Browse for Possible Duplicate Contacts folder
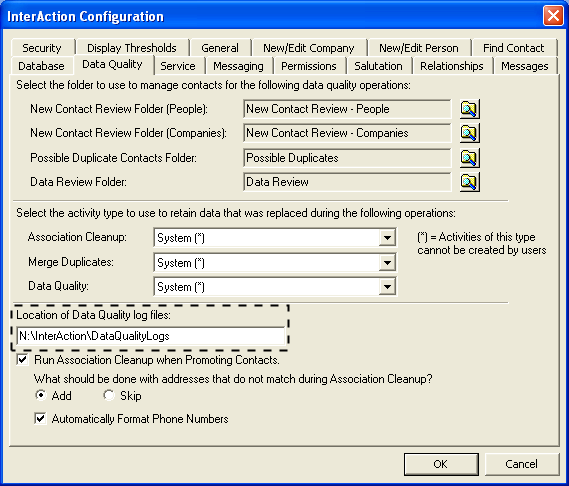 (470, 158)
